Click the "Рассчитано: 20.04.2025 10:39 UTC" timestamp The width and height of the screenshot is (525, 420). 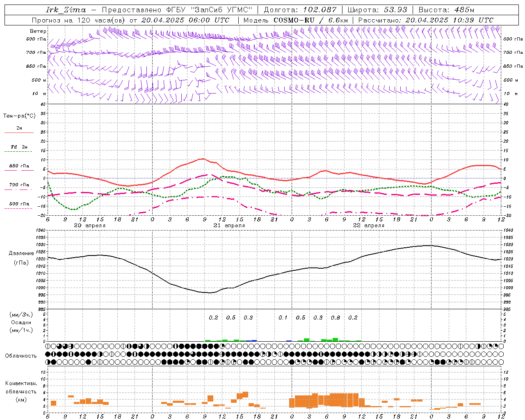coord(426,20)
